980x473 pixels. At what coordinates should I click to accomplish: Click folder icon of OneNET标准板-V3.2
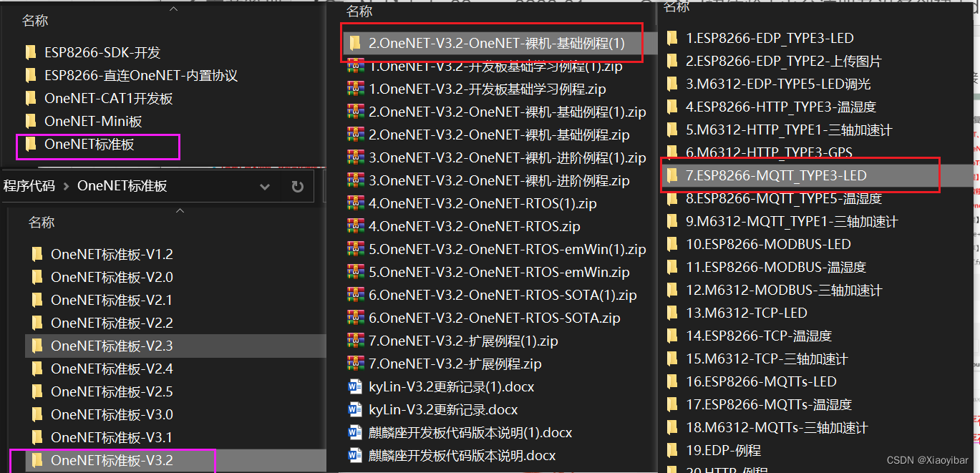(x=37, y=460)
